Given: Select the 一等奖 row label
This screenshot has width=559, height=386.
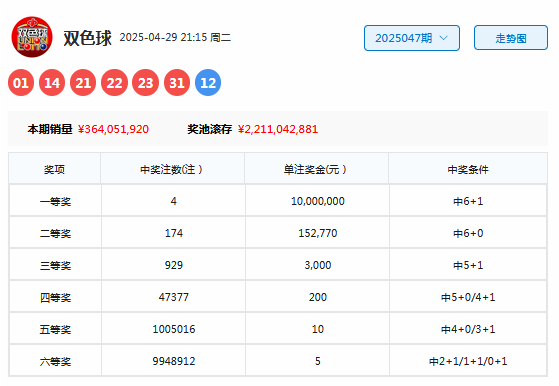Looking at the screenshot, I should (x=55, y=201).
